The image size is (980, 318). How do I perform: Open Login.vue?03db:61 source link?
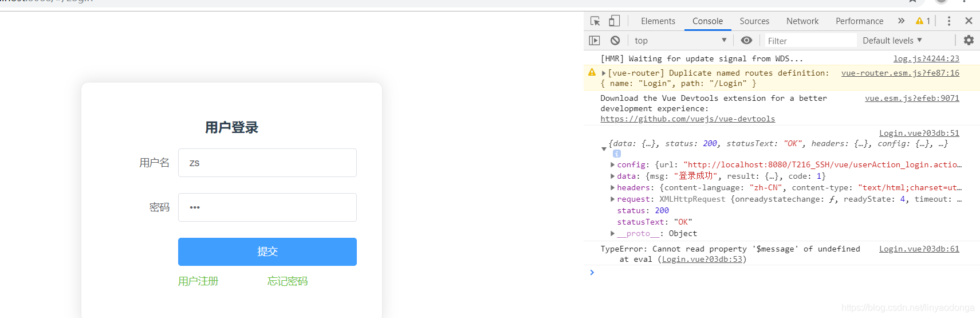(919, 249)
